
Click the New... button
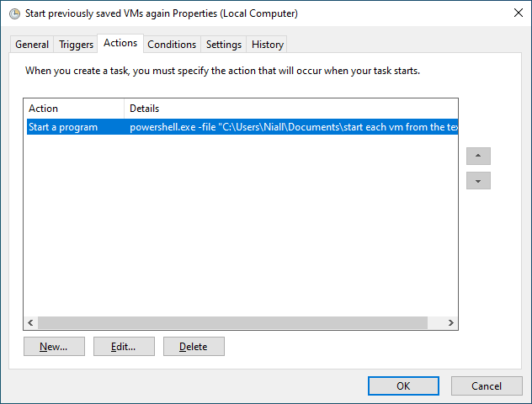(54, 346)
